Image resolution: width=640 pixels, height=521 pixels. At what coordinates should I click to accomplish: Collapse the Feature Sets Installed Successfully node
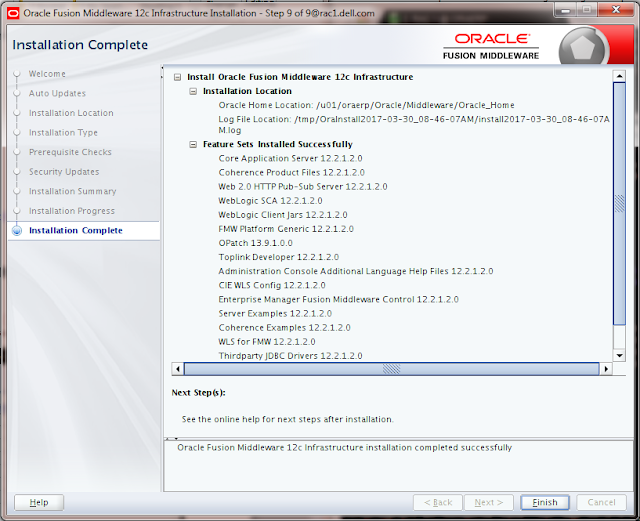point(193,144)
